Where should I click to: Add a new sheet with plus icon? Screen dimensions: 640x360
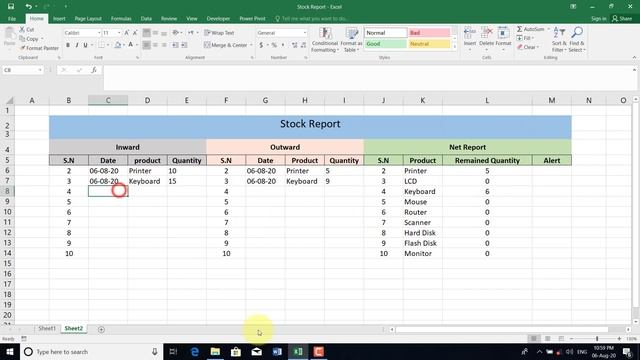tap(101, 329)
